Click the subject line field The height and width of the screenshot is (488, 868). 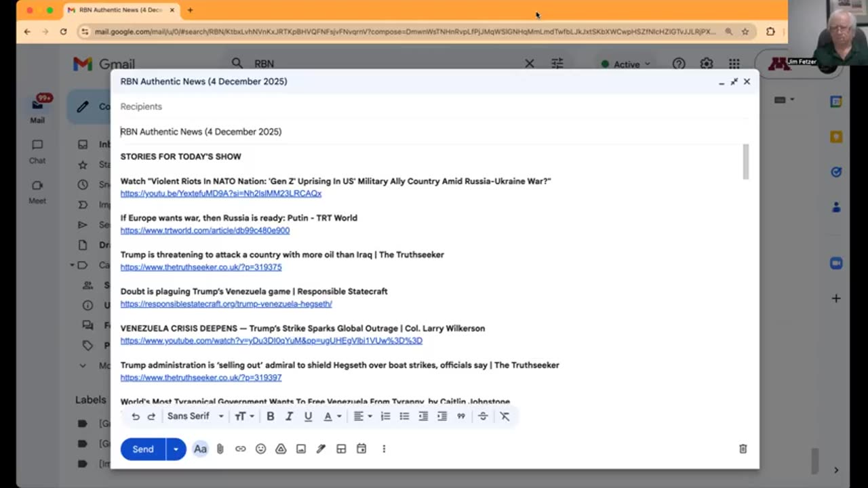click(434, 131)
